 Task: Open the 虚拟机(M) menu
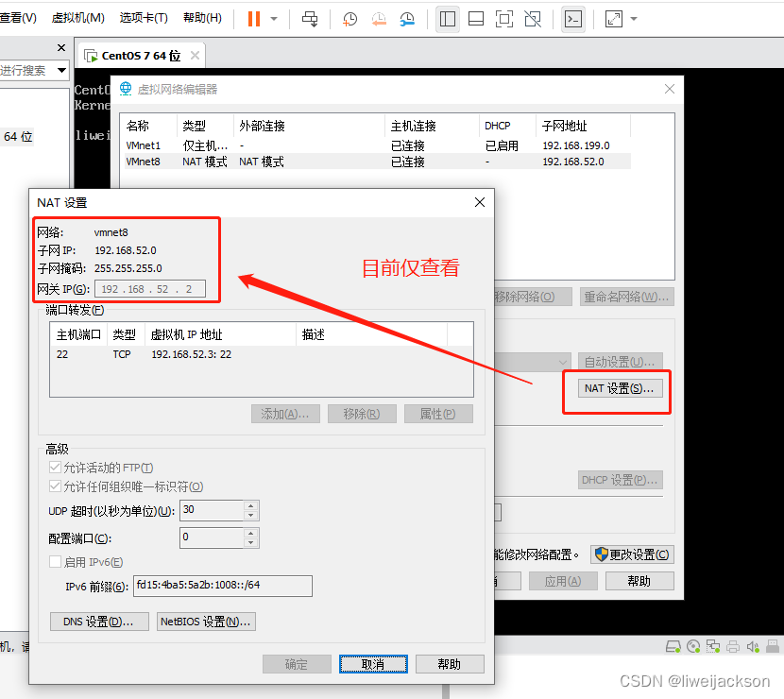78,18
